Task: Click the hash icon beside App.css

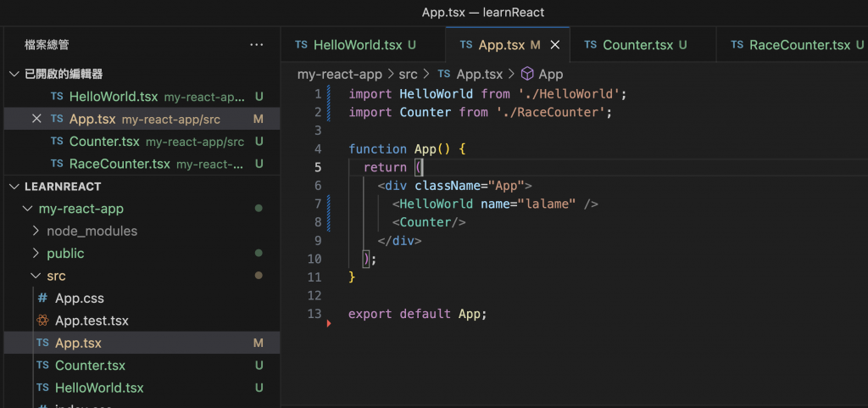Action: 42,299
